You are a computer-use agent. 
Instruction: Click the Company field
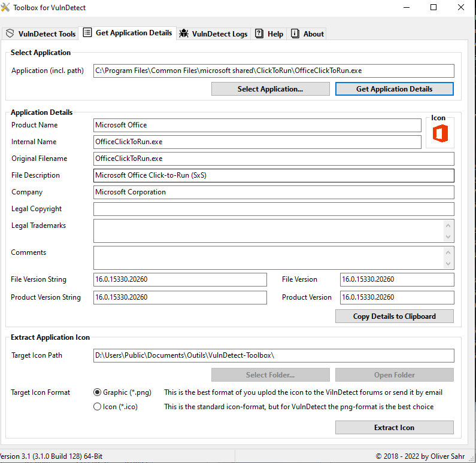pos(274,192)
